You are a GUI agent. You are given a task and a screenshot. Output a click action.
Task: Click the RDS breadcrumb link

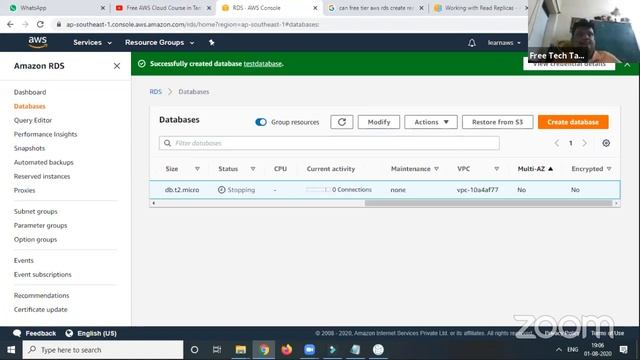pyautogui.click(x=156, y=92)
